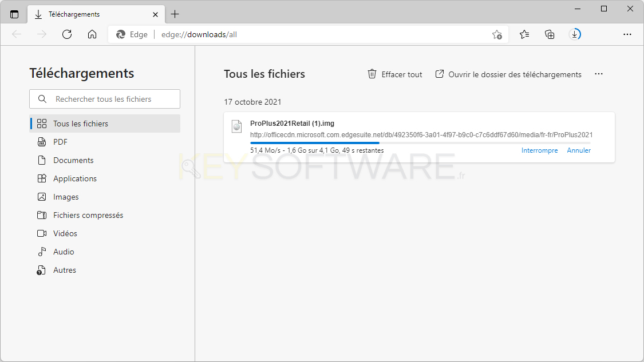The width and height of the screenshot is (644, 362).
Task: Go back to previous page
Action: point(17,34)
